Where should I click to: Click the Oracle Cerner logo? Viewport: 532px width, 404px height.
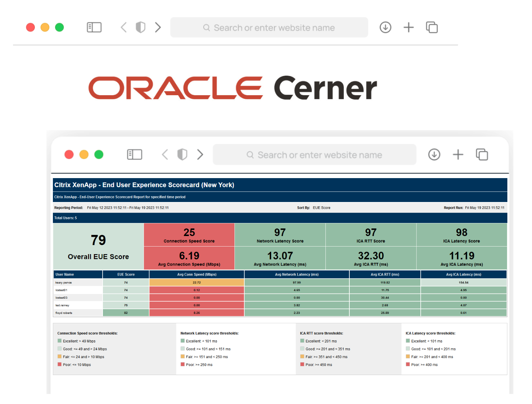pyautogui.click(x=233, y=88)
